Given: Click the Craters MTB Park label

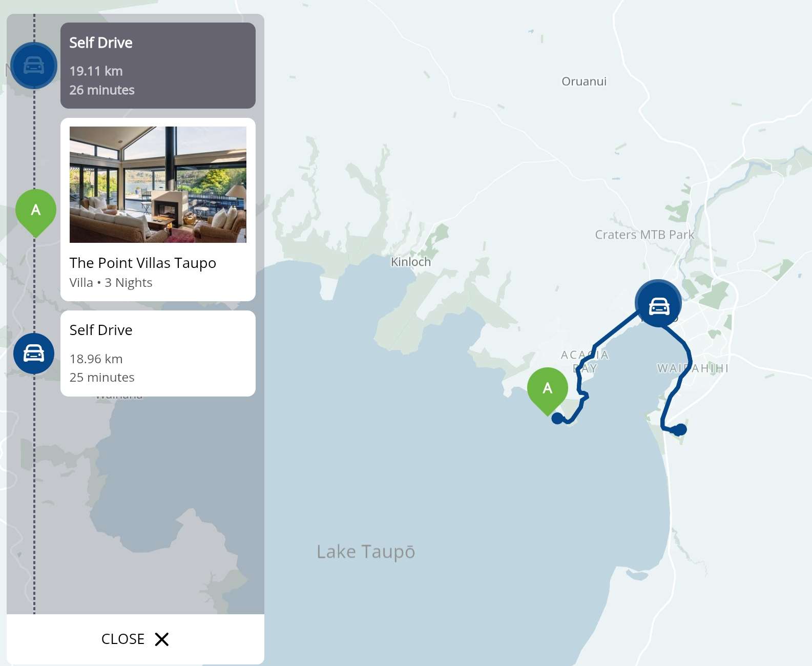Looking at the screenshot, I should [x=644, y=235].
